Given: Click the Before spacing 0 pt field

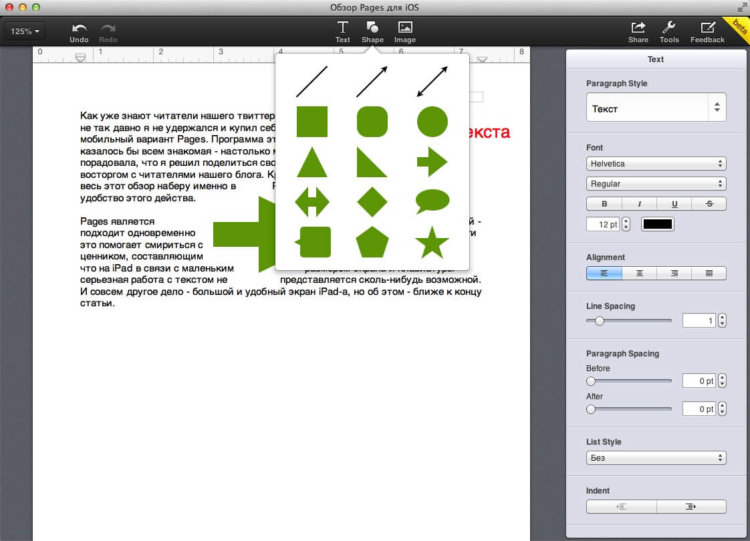Looking at the screenshot, I should click(699, 381).
